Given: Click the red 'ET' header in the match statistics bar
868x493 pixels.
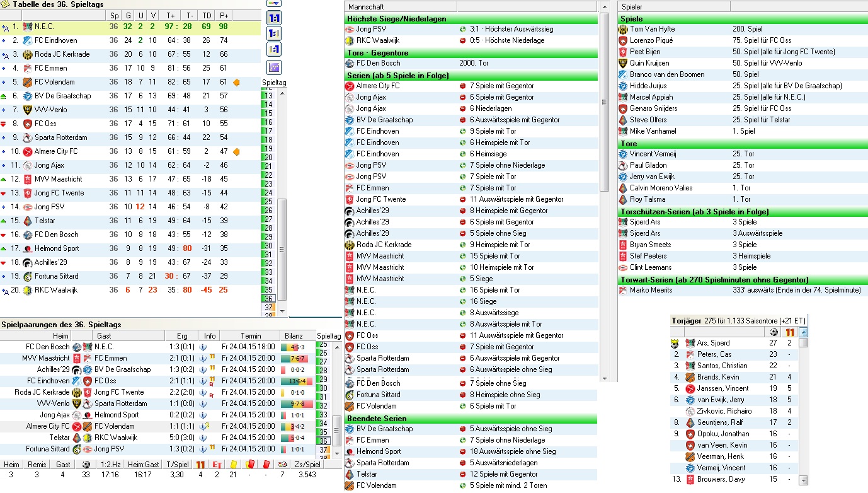Looking at the screenshot, I should pos(217,465).
